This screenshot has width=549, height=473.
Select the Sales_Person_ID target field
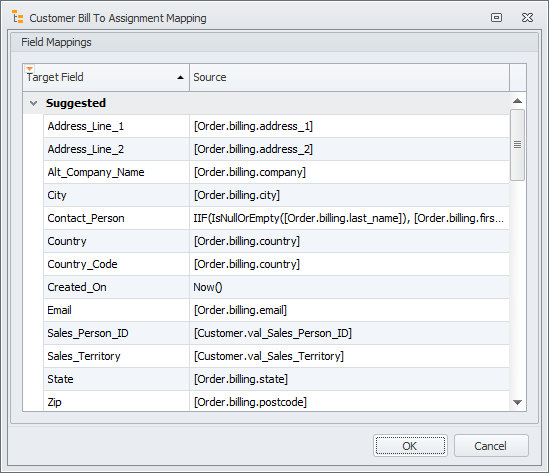pos(116,333)
